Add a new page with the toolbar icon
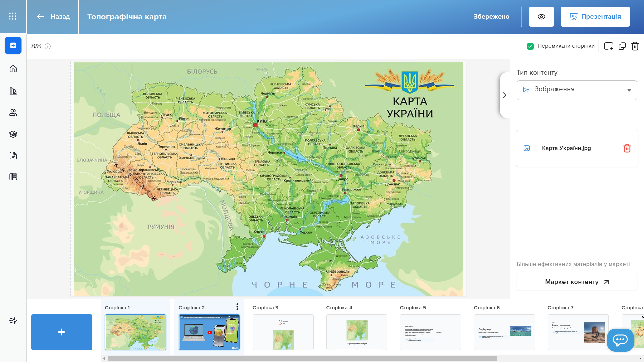Viewport: 644px width, 362px height. 609,46
